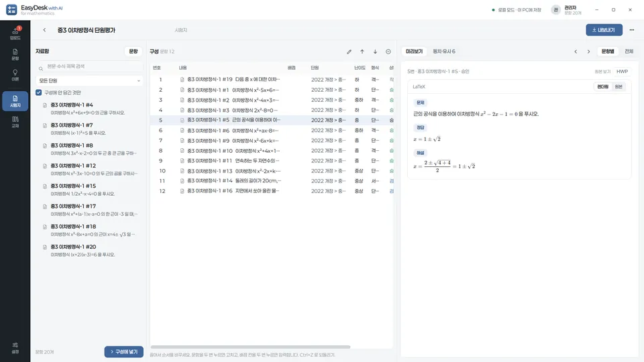
Task: Select row 8 중3 이차방정식-1 #10
Action: (272, 151)
